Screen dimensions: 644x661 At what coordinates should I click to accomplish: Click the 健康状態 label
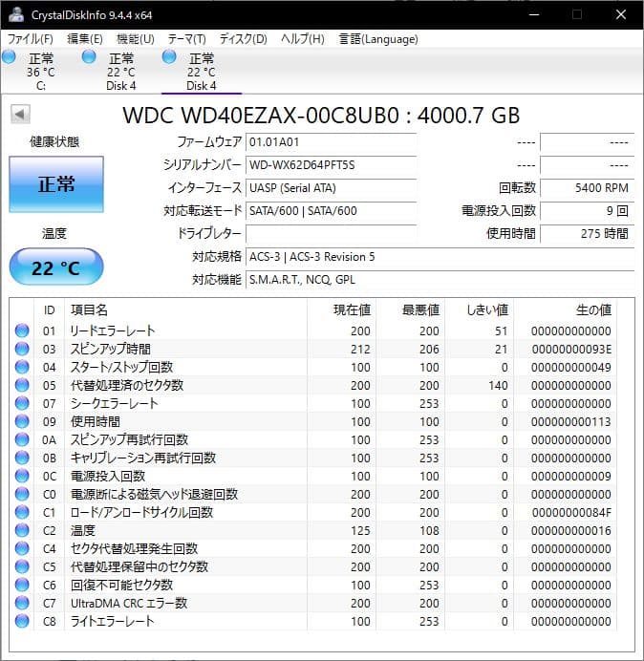(54, 142)
